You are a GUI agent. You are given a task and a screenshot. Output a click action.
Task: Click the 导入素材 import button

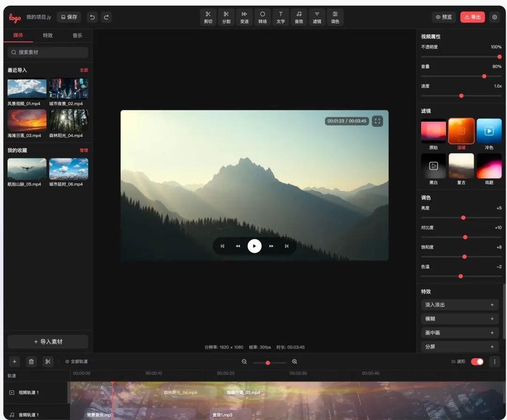(x=48, y=342)
